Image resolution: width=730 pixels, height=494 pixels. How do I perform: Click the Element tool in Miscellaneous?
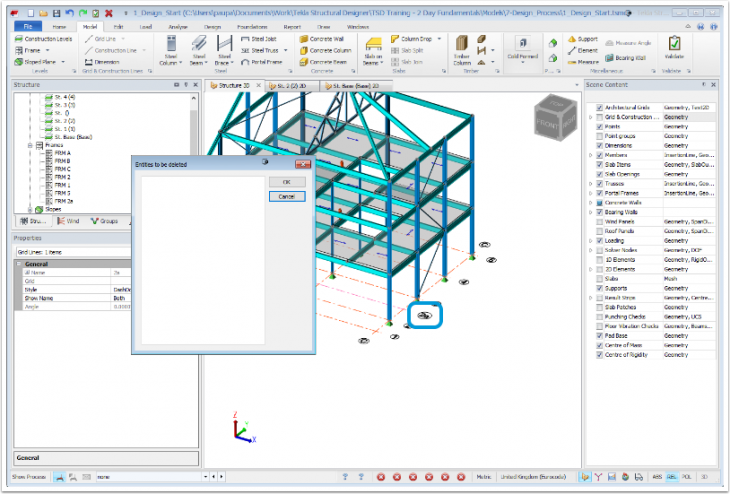[x=583, y=50]
